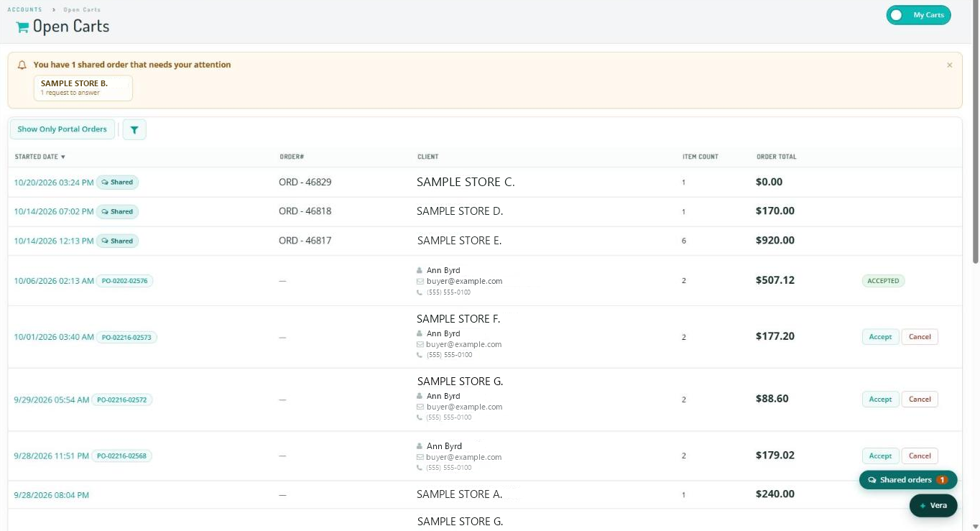980x531 pixels.
Task: Click PO-0202-02576 tag
Action: click(124, 281)
